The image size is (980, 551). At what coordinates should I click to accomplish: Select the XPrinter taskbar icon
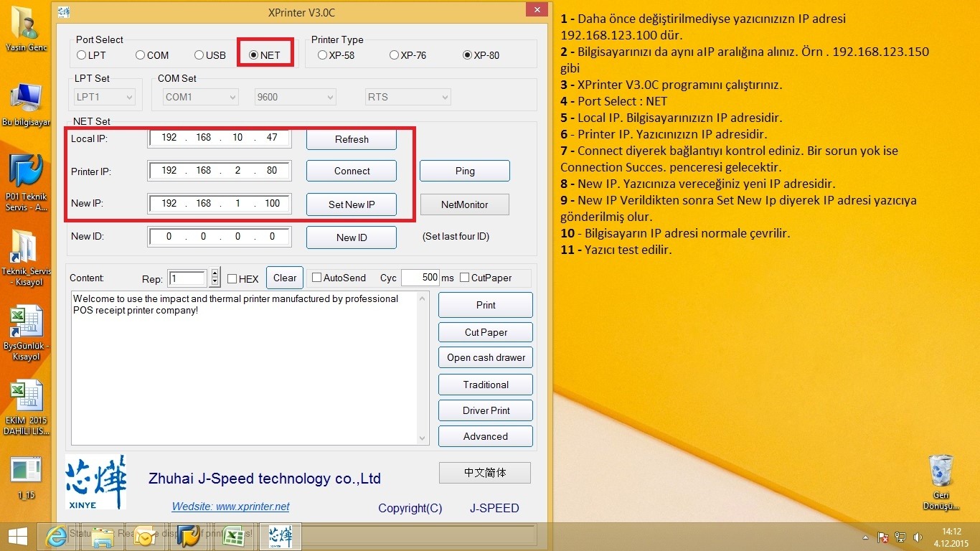click(280, 537)
